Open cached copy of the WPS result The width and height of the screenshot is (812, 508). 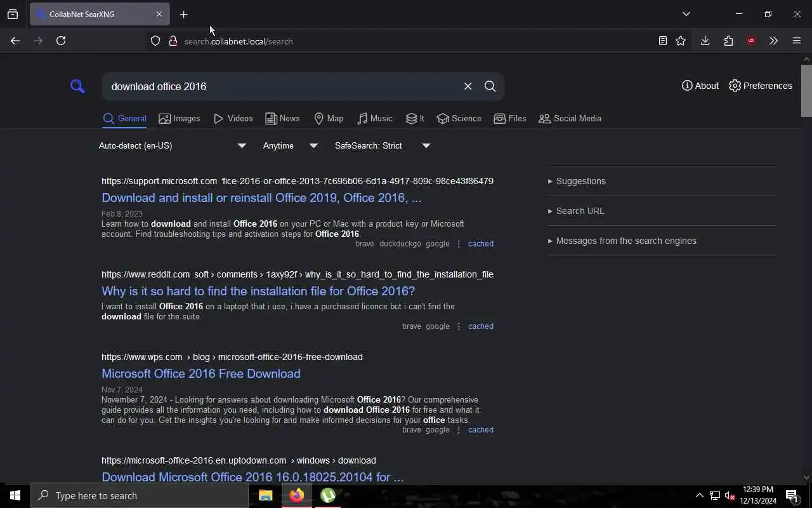[x=480, y=430]
